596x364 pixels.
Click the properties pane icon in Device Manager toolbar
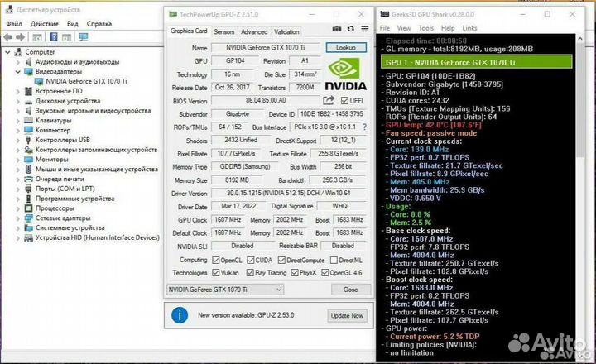point(66,37)
